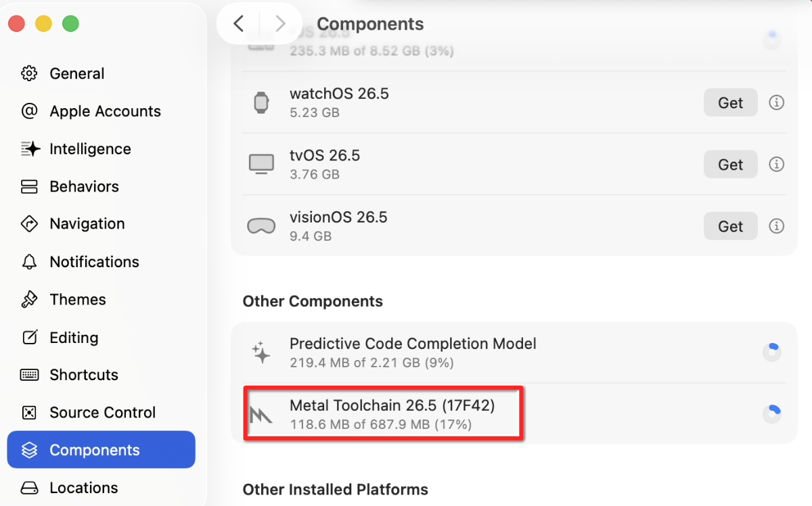Select Notifications bell icon item
The image size is (812, 506).
point(101,262)
